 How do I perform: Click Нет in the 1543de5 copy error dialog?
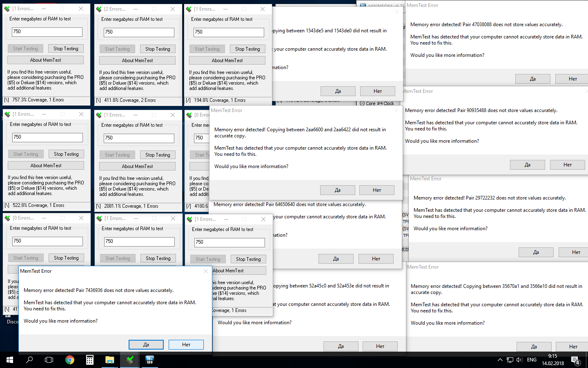tap(378, 91)
